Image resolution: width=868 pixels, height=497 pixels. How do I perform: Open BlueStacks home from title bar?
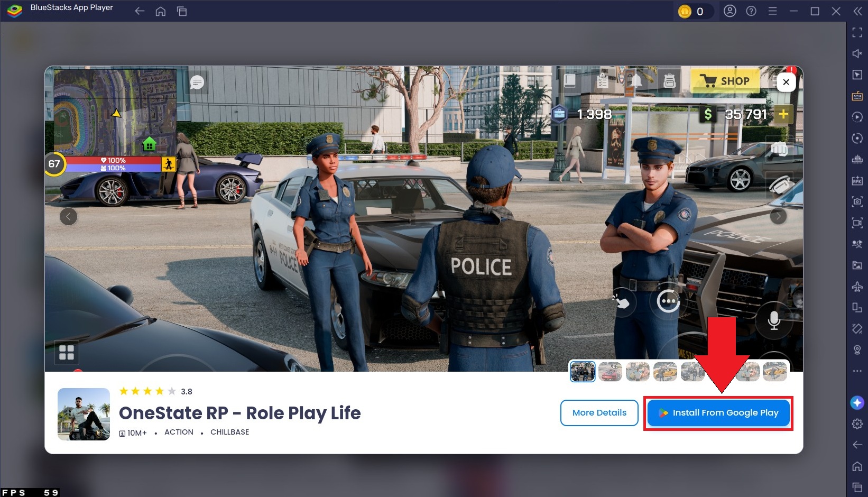pyautogui.click(x=161, y=11)
